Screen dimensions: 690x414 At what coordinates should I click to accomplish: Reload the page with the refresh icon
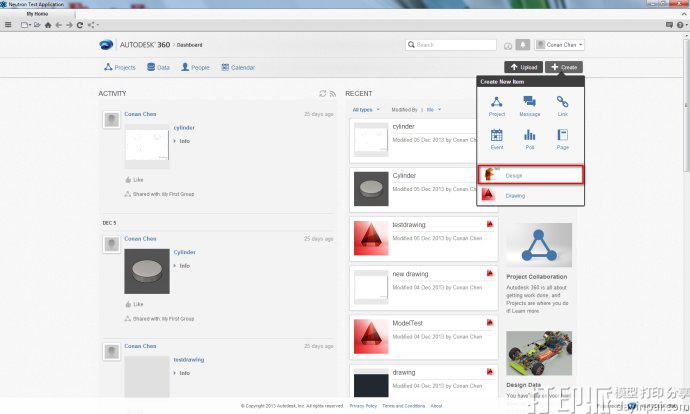point(80,25)
